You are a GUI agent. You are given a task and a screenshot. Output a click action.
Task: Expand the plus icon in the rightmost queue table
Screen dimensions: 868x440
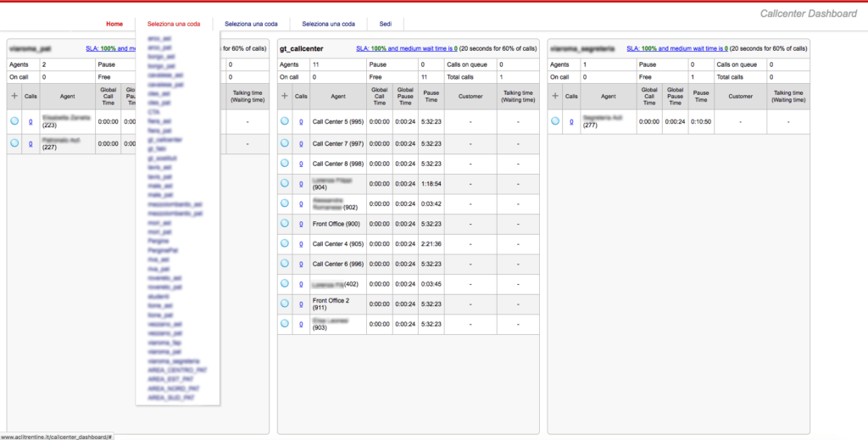tap(555, 96)
